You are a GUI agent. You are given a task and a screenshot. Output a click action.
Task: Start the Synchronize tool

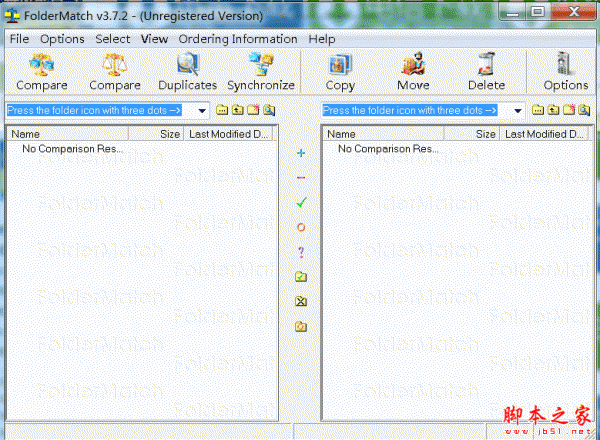click(x=261, y=72)
